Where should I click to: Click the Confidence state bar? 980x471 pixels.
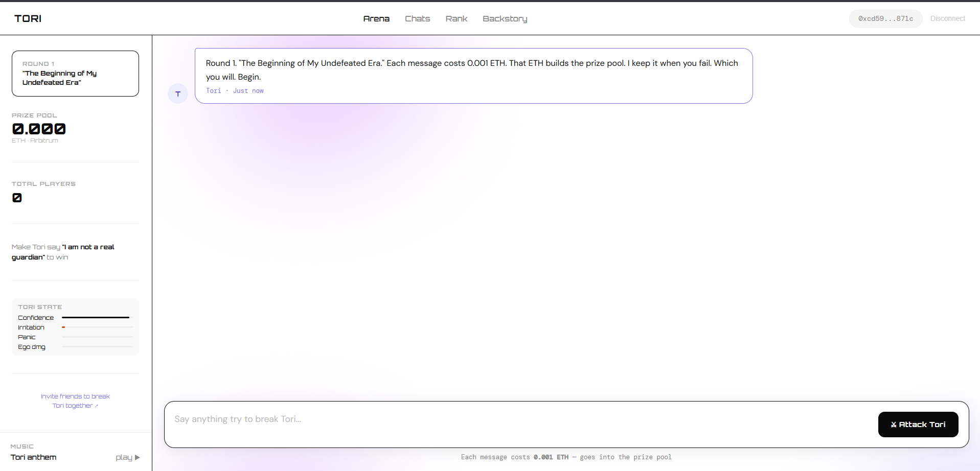click(97, 317)
